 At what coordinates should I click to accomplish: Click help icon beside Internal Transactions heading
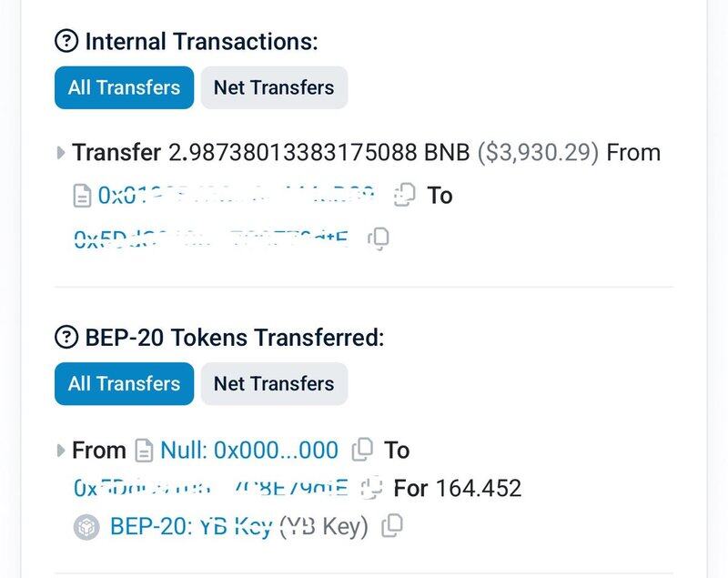[x=66, y=41]
